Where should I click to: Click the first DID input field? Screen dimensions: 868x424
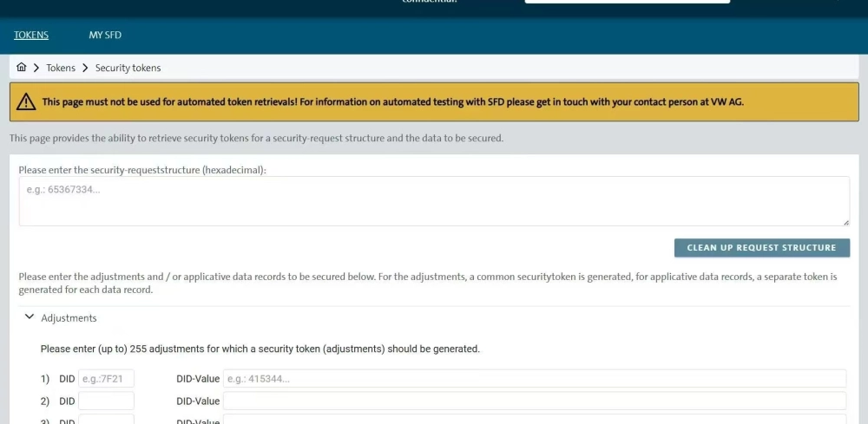coord(106,379)
